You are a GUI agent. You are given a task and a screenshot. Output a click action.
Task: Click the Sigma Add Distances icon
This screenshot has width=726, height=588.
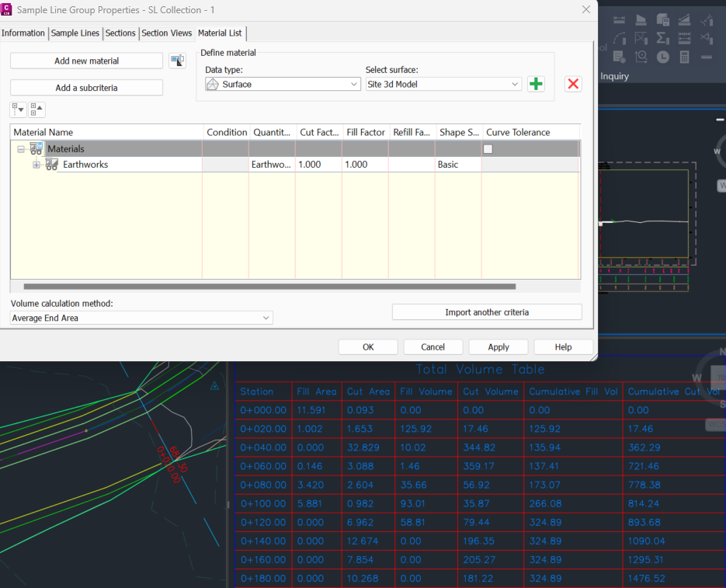pyautogui.click(x=662, y=37)
